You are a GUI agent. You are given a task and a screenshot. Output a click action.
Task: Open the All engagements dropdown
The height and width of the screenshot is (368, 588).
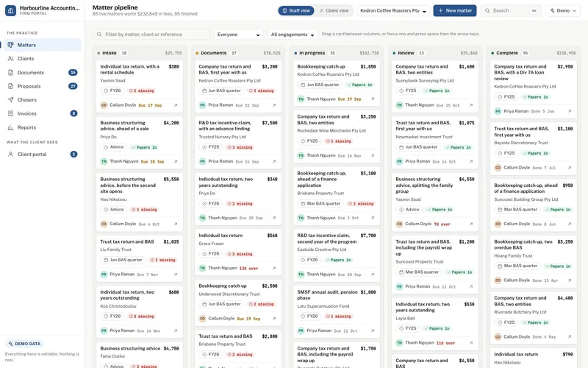click(x=293, y=34)
